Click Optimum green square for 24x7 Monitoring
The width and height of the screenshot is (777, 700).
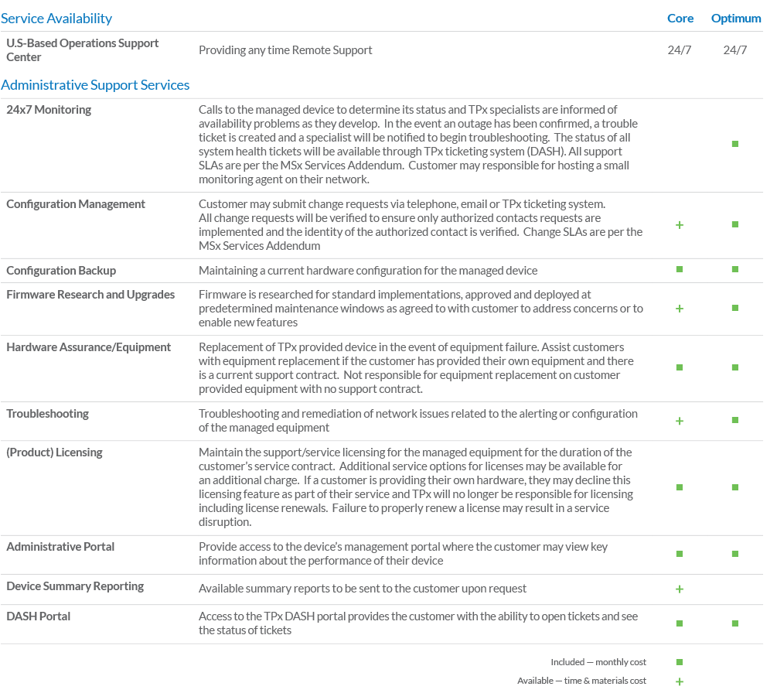(x=735, y=144)
